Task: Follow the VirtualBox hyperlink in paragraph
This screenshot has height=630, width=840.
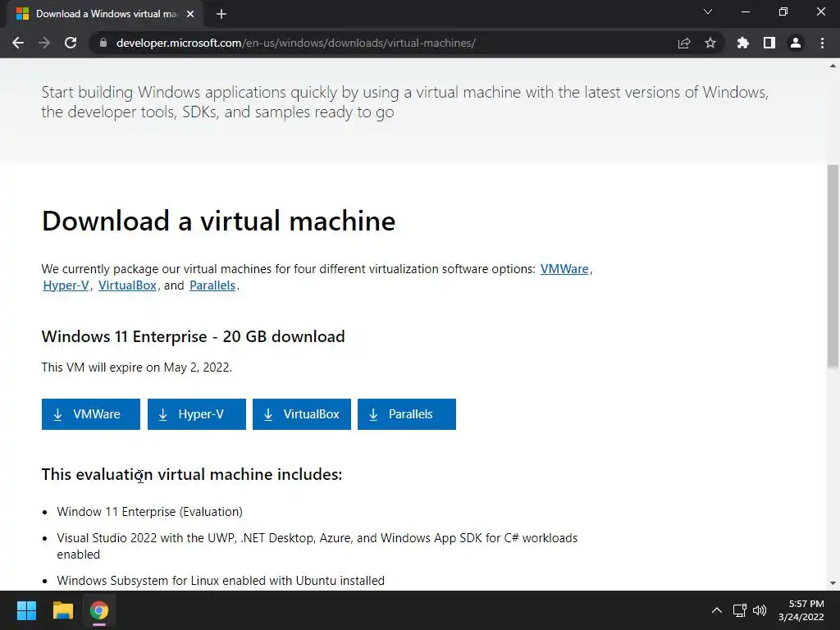Action: tap(127, 285)
